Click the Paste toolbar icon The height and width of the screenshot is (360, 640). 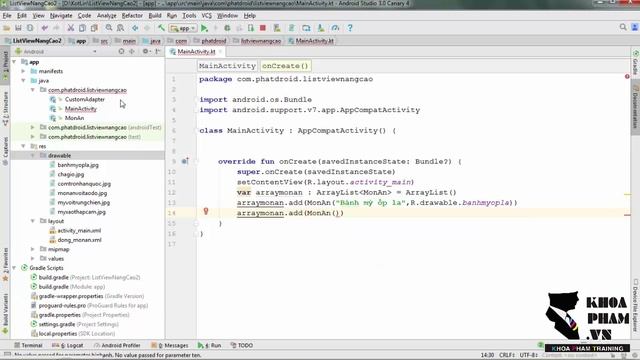94,28
